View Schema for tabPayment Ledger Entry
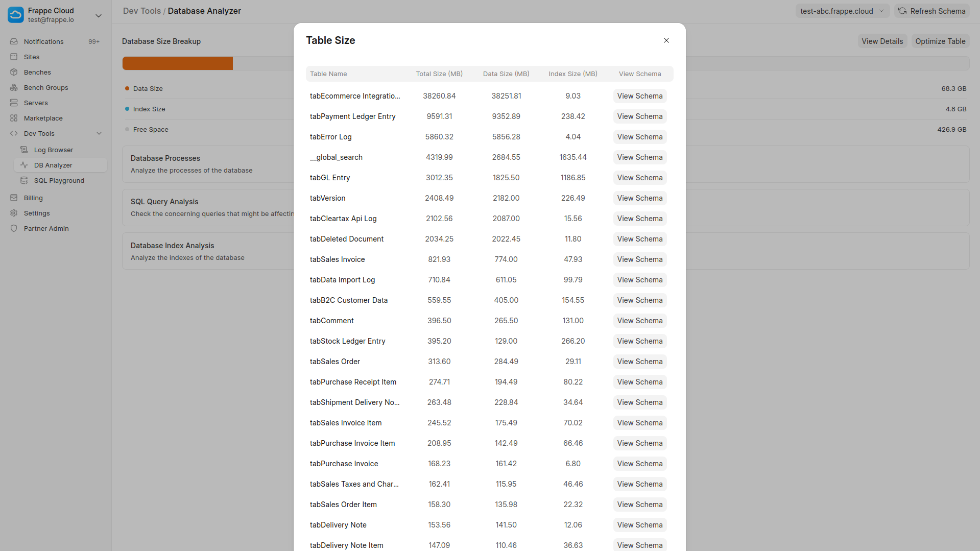This screenshot has height=551, width=980. click(639, 116)
